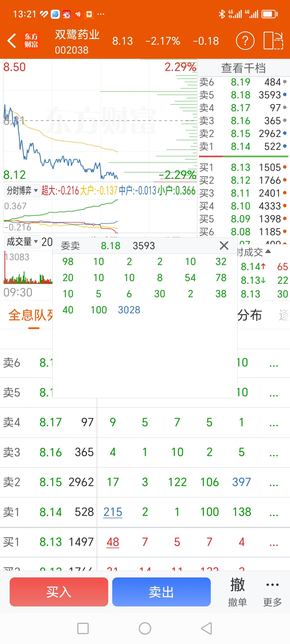The height and width of the screenshot is (644, 290).
Task: Tap the blue 397 in 卖2 queue
Action: point(241,482)
